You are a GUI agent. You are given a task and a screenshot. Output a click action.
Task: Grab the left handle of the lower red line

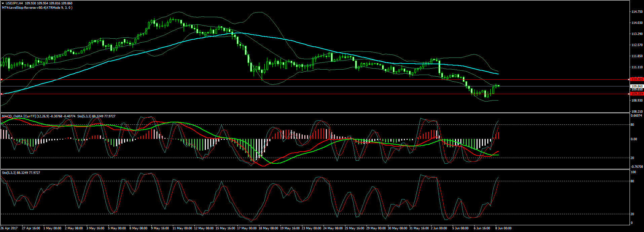coord(2,94)
